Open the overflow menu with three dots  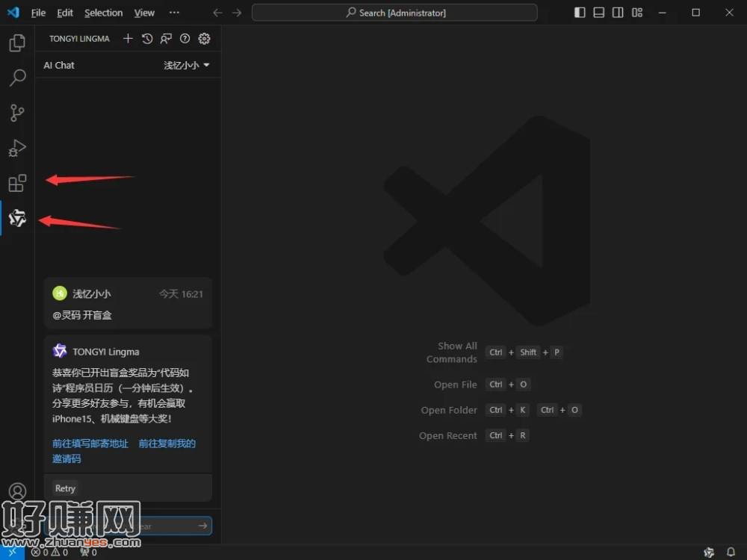coord(174,13)
